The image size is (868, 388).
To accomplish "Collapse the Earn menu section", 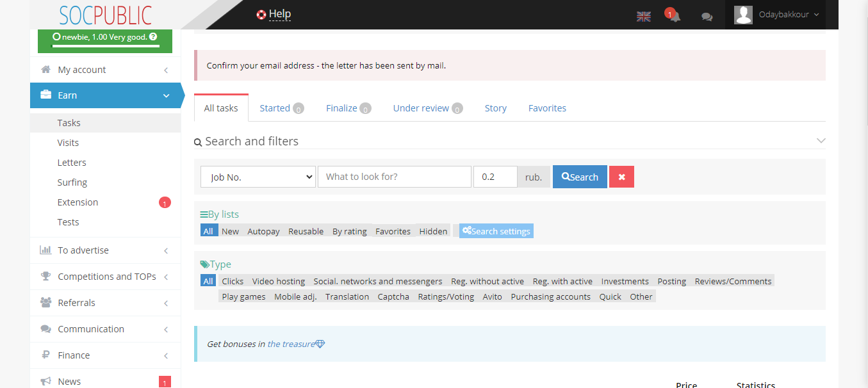I will click(x=106, y=95).
